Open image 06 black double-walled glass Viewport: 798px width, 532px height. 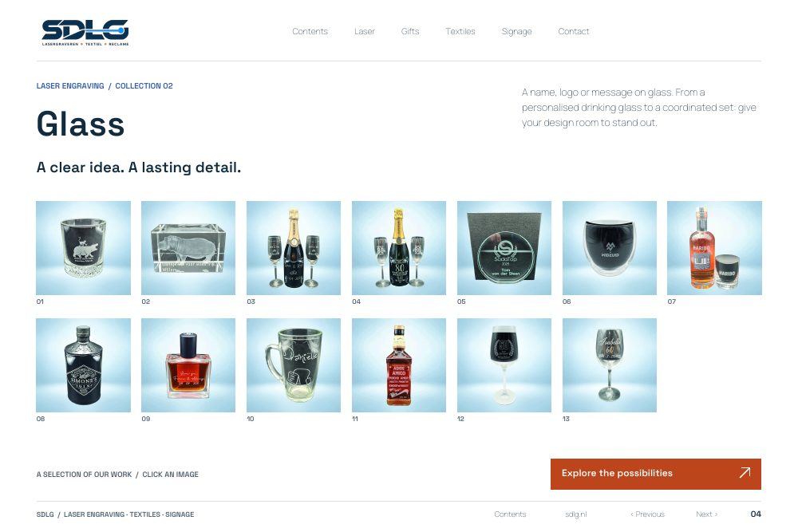click(610, 248)
